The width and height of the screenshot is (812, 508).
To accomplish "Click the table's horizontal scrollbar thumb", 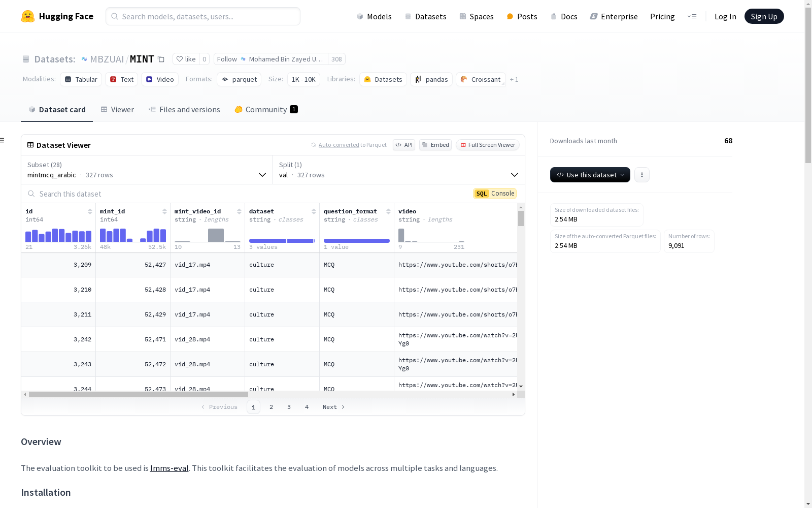I will pyautogui.click(x=139, y=394).
